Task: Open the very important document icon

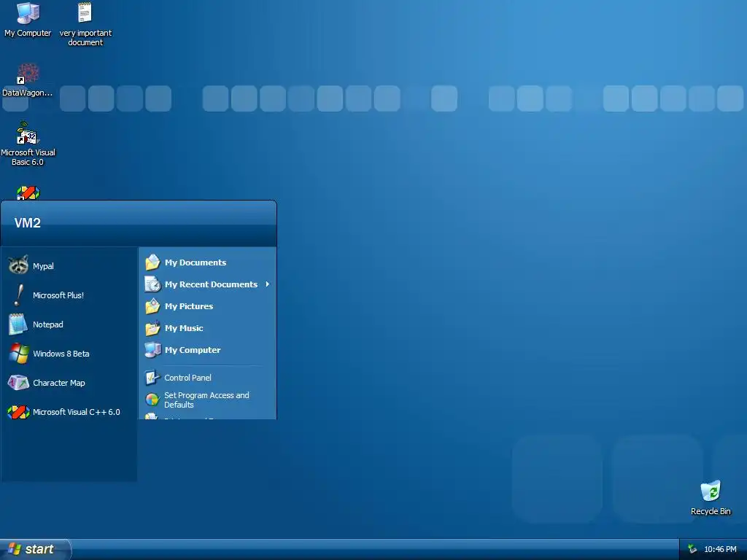Action: point(85,24)
